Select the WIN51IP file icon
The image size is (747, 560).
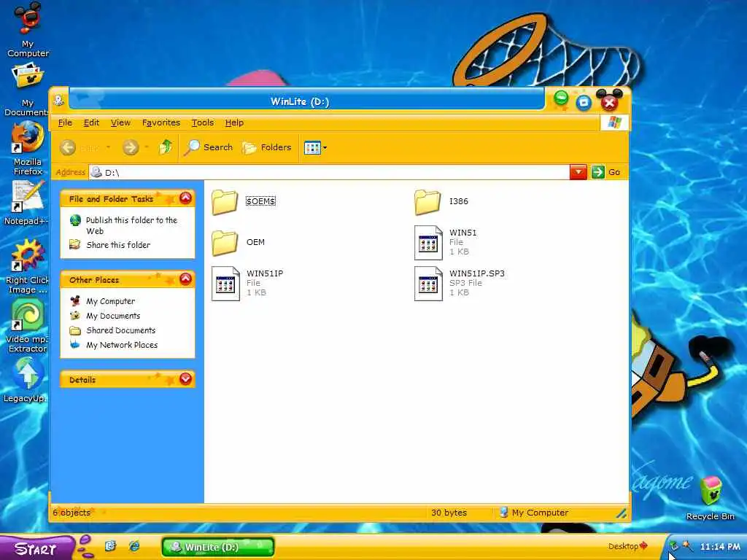click(x=225, y=284)
